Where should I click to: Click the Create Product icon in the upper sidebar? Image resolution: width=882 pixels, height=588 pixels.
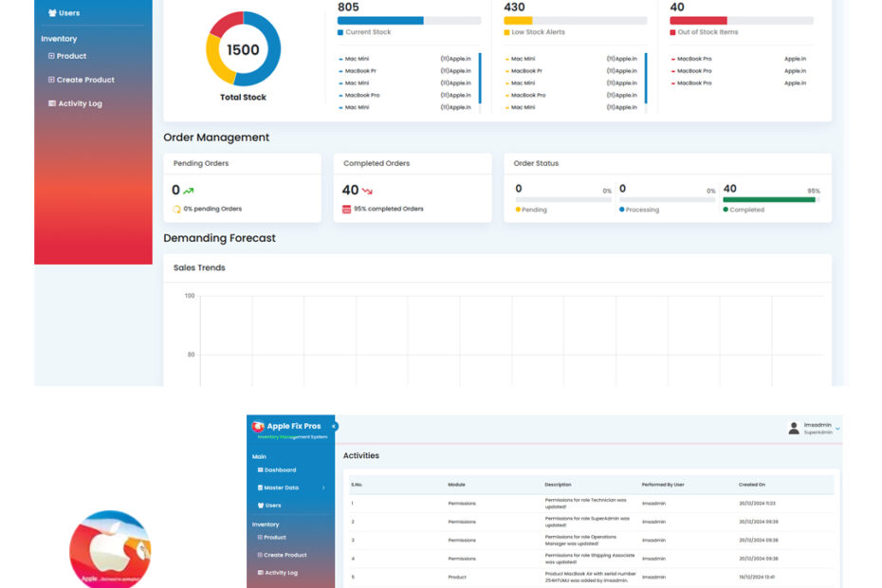pos(51,80)
